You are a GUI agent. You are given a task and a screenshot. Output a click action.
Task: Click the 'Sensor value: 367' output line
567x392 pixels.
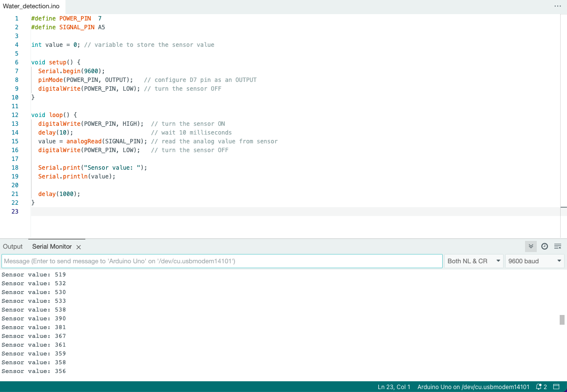pos(34,336)
